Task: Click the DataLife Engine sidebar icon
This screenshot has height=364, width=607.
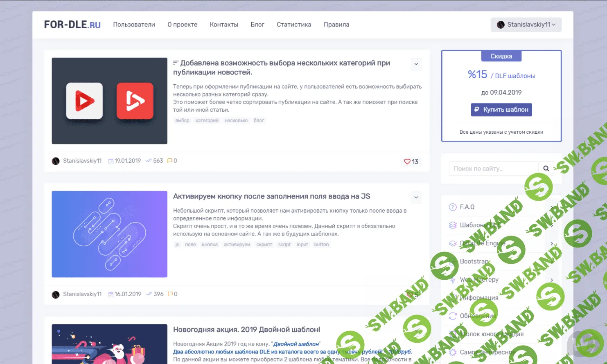Action: 453,243
